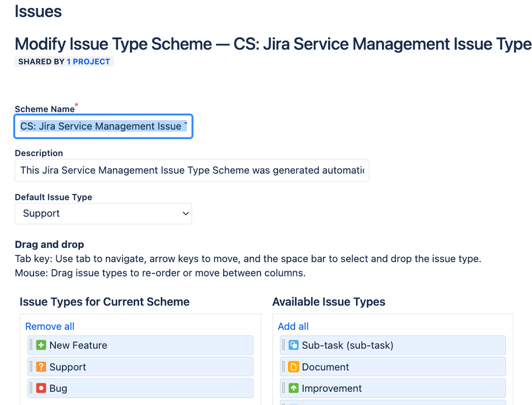Screen dimensions: 532x405
Task: Grab the drag handle of Support row
Action: click(x=31, y=367)
